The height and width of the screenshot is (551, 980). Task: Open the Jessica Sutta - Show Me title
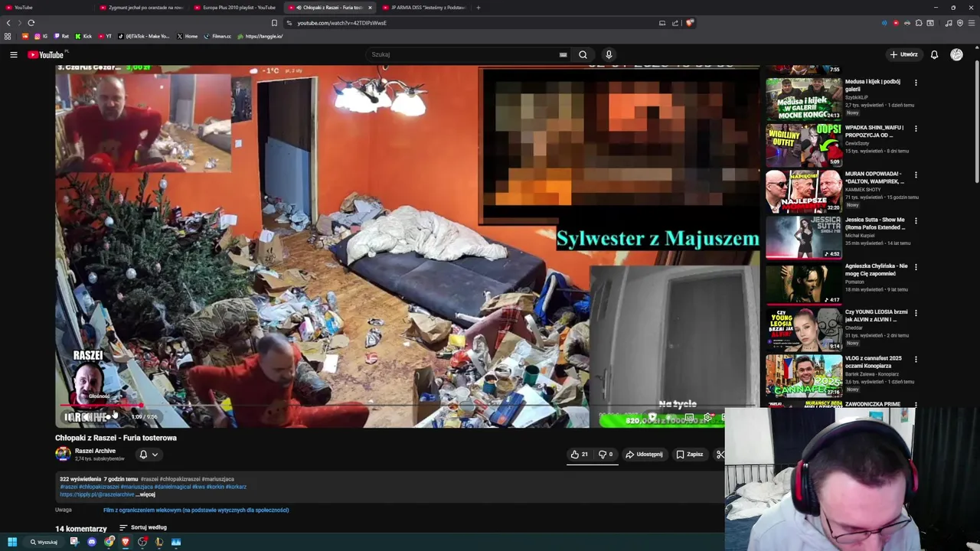tap(875, 223)
